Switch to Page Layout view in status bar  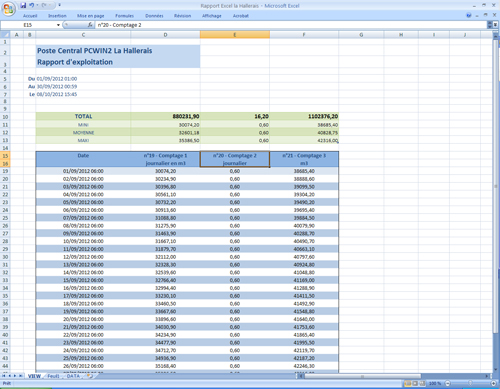tap(415, 384)
